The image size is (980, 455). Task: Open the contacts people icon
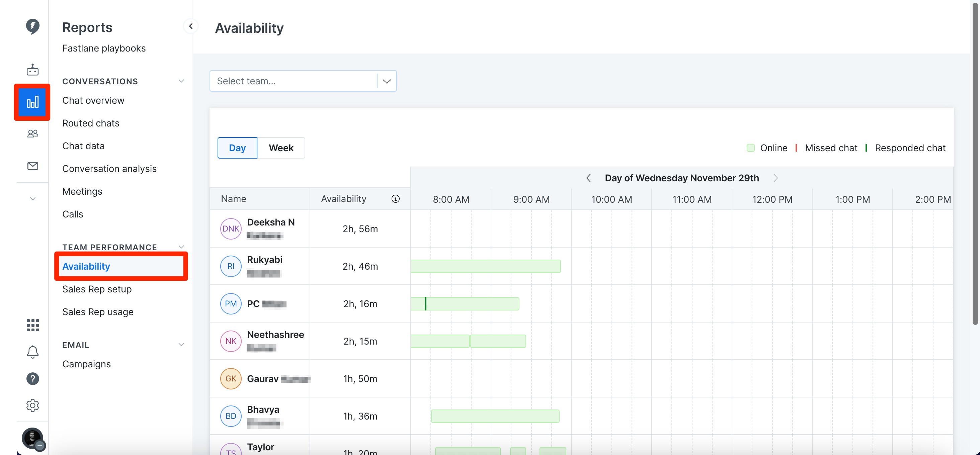tap(33, 133)
